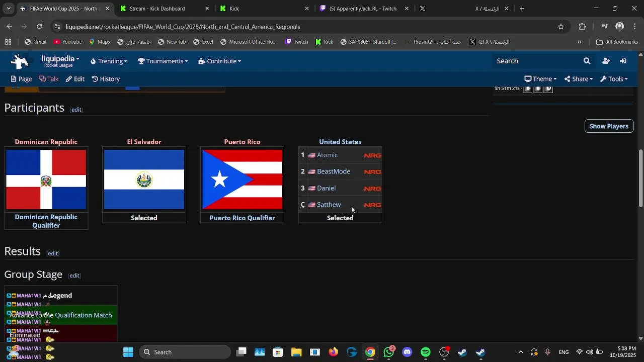Screen dimensions: 644x362
Task: Click the United States team heading
Action: point(340,142)
